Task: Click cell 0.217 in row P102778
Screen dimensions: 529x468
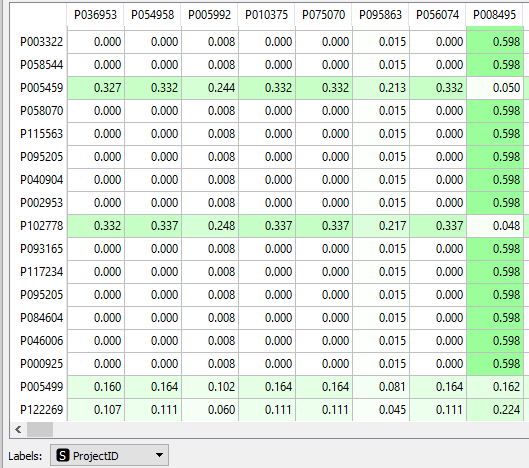Action: (381, 226)
